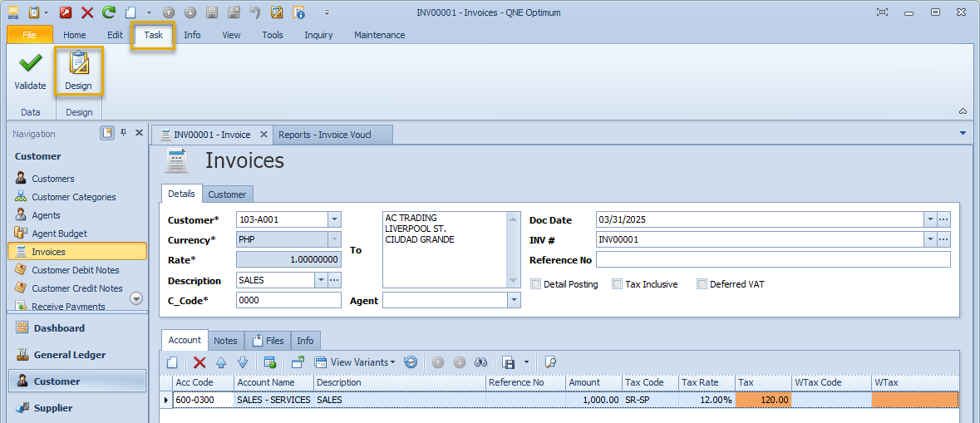Click the C_Code input field
980x423 pixels.
point(288,301)
